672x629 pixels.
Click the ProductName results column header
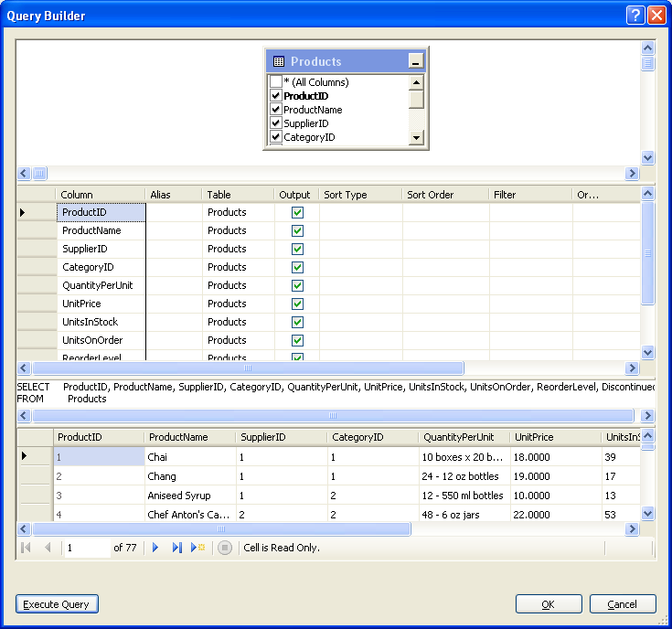tap(189, 437)
